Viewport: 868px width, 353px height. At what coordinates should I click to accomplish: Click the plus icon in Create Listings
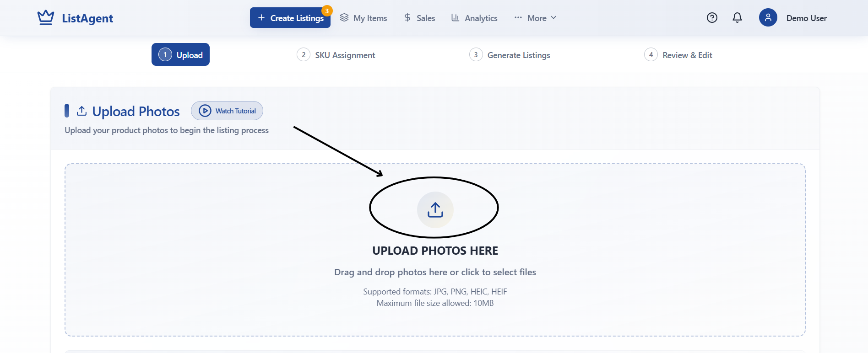tap(261, 17)
